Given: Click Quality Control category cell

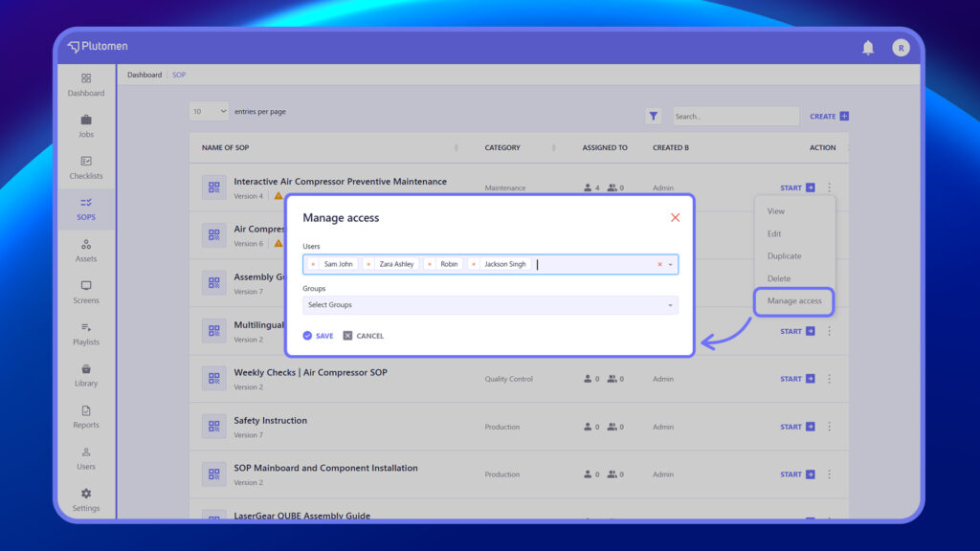Looking at the screenshot, I should pos(509,379).
